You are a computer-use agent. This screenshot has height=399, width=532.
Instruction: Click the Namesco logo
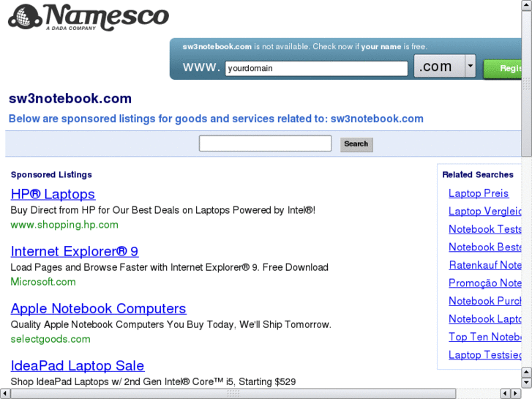click(89, 17)
